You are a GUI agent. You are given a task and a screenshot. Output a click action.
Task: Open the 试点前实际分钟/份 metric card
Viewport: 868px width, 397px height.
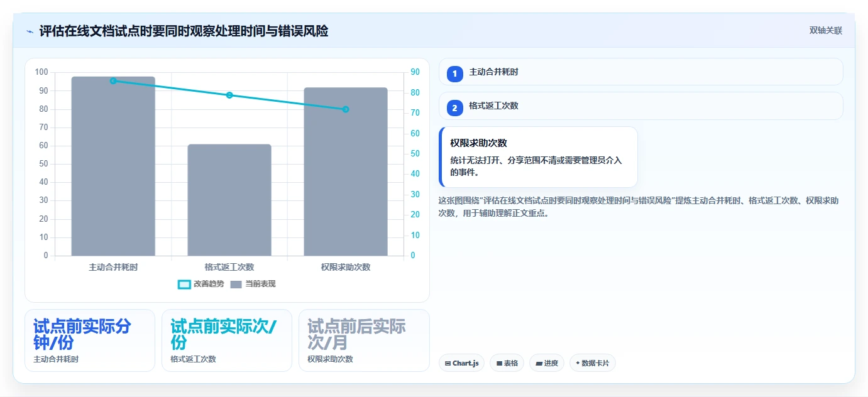[90, 340]
